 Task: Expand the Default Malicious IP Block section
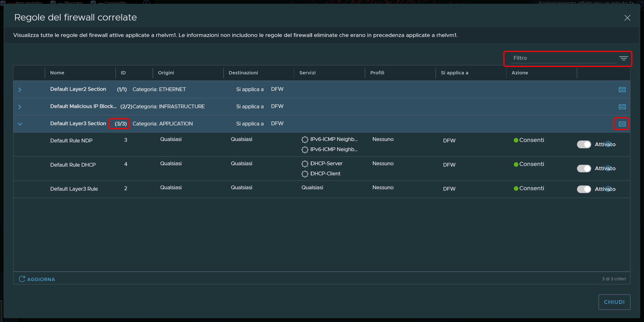click(x=20, y=107)
